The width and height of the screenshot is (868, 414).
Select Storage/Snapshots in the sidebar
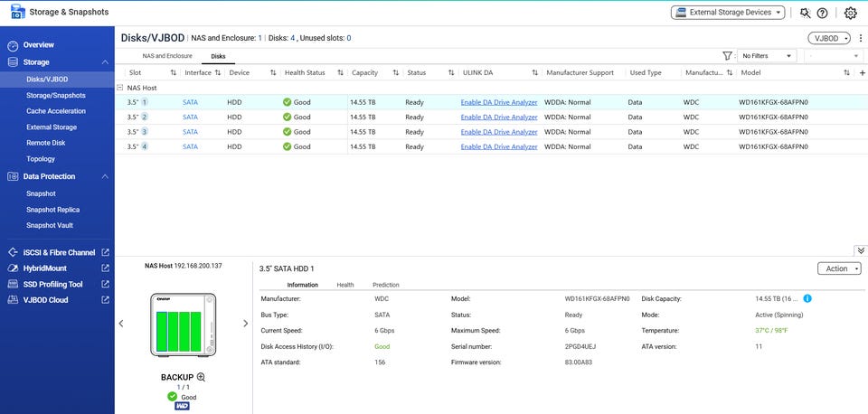56,95
